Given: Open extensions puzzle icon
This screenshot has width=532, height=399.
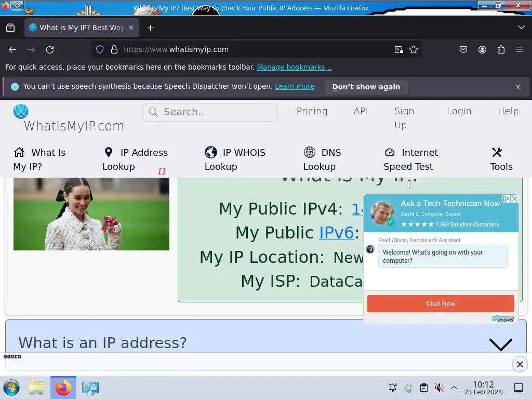Looking at the screenshot, I should click(x=501, y=50).
